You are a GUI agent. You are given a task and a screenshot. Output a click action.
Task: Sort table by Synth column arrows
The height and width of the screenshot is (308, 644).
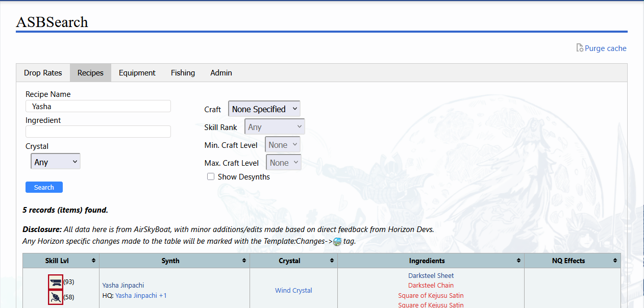point(244,261)
